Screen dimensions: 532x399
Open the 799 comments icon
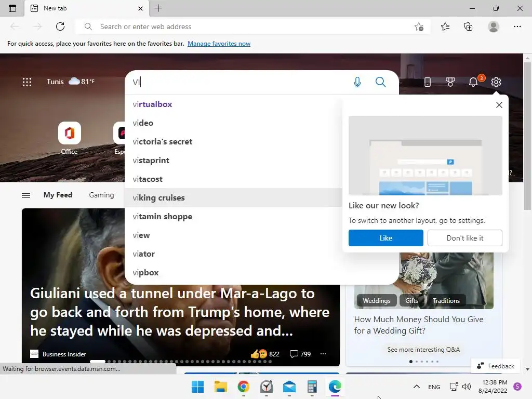pyautogui.click(x=300, y=354)
